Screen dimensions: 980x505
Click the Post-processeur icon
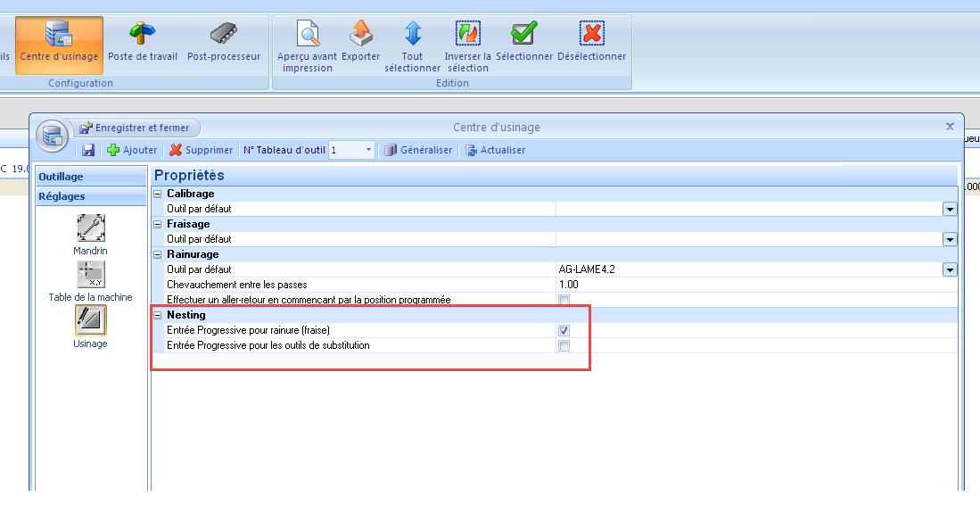[224, 44]
